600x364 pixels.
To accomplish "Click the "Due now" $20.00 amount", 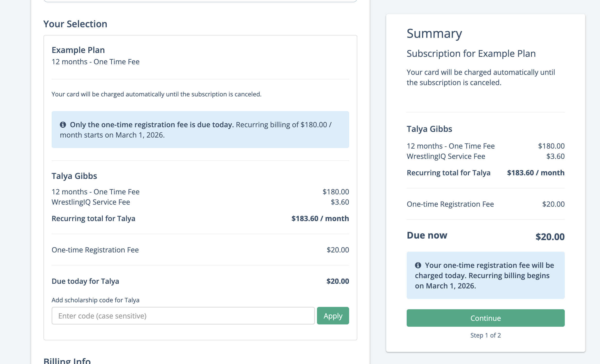I will click(550, 237).
